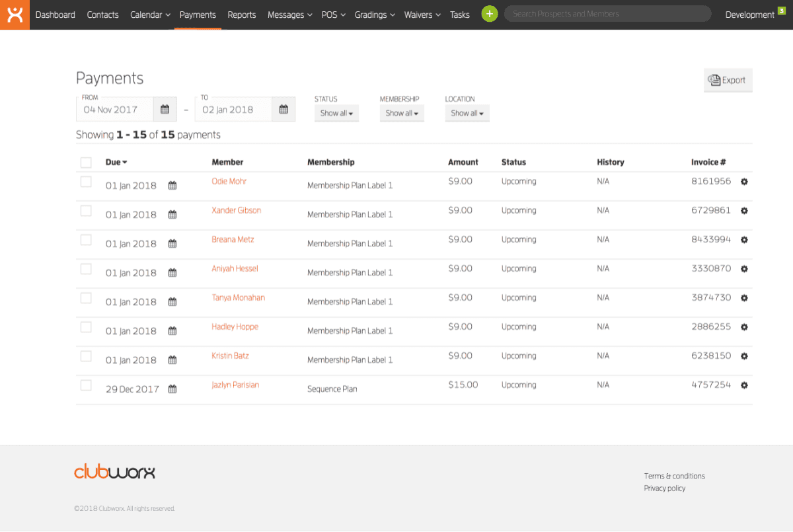Viewport: 793px width, 532px height.
Task: Open the gear icon beside invoice 4757254
Action: tap(744, 385)
